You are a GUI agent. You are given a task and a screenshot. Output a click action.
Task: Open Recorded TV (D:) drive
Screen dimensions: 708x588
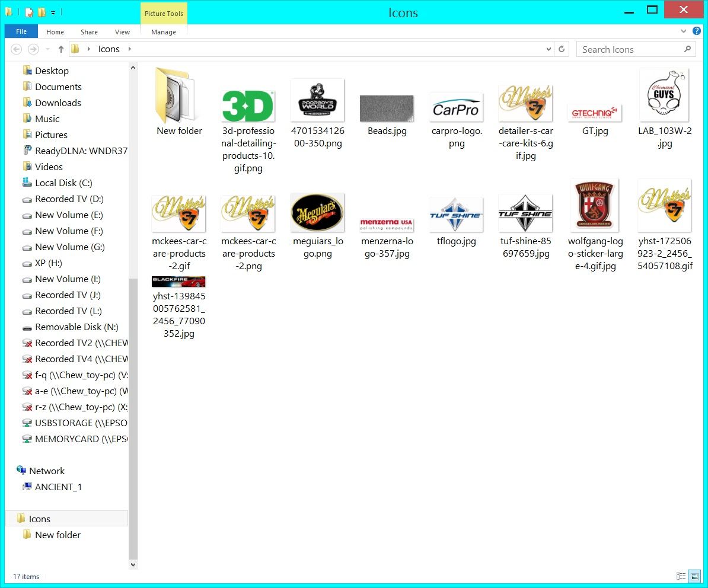click(69, 199)
